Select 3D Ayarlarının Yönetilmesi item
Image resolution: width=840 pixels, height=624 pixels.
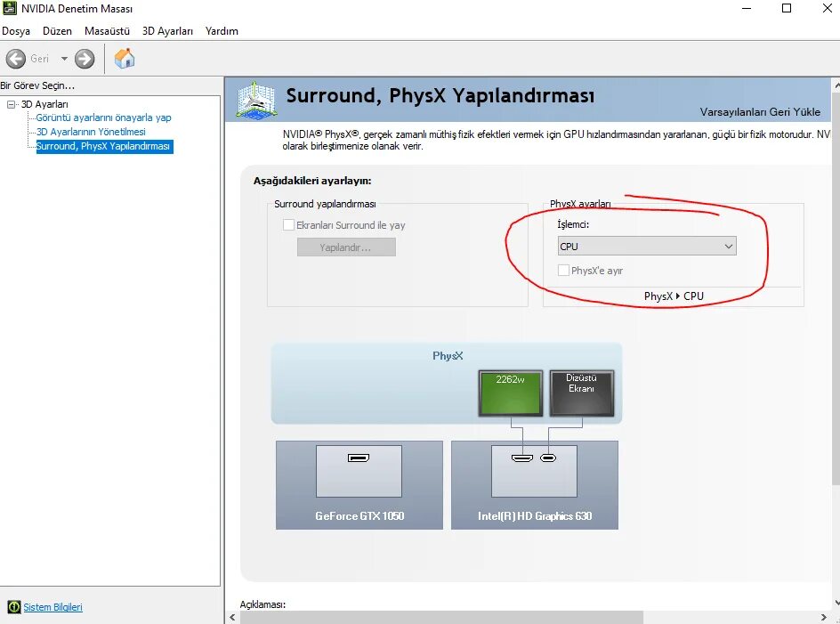(91, 132)
